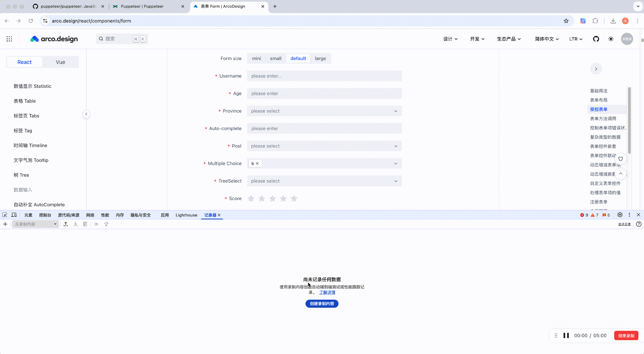Viewport: 644px width, 354px height.
Task: Open 表格 Table in sidebar
Action: pyautogui.click(x=25, y=101)
